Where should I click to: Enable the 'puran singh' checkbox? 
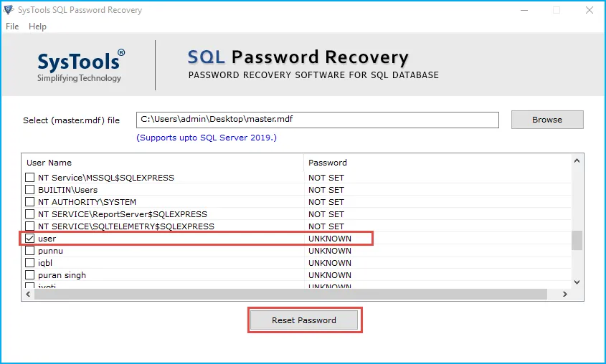(x=30, y=275)
